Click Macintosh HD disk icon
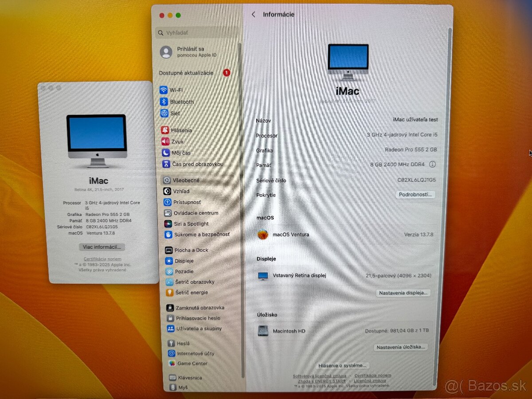The image size is (532, 399). pos(263,331)
